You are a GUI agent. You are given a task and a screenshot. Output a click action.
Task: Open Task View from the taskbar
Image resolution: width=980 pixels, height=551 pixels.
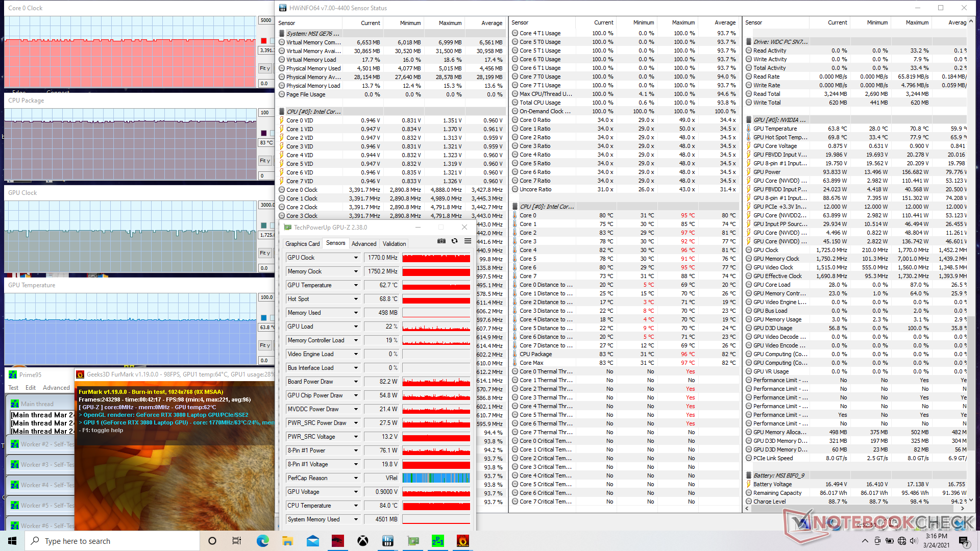coord(237,541)
